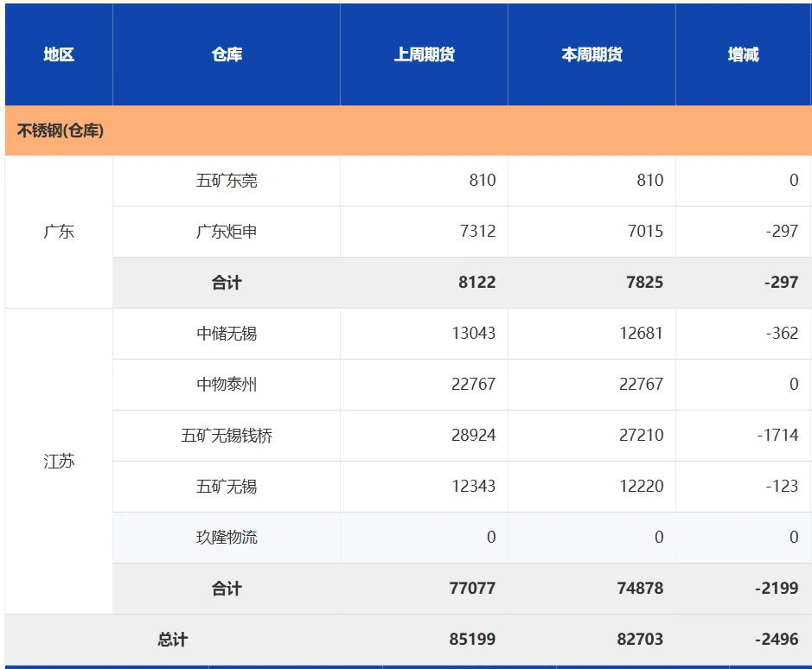Click the 广东 region cell
This screenshot has width=812, height=669.
[x=59, y=232]
